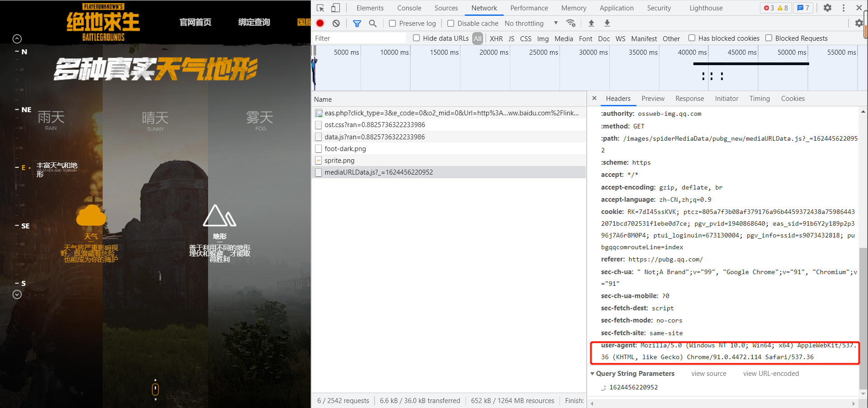The width and height of the screenshot is (868, 408).
Task: Open the Performance tab
Action: [x=529, y=8]
